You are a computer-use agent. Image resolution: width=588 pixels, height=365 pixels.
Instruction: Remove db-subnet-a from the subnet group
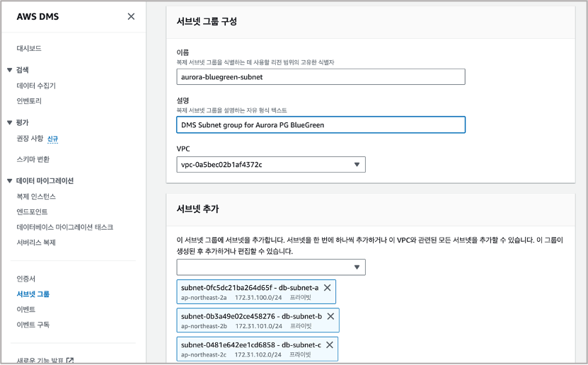[328, 287]
